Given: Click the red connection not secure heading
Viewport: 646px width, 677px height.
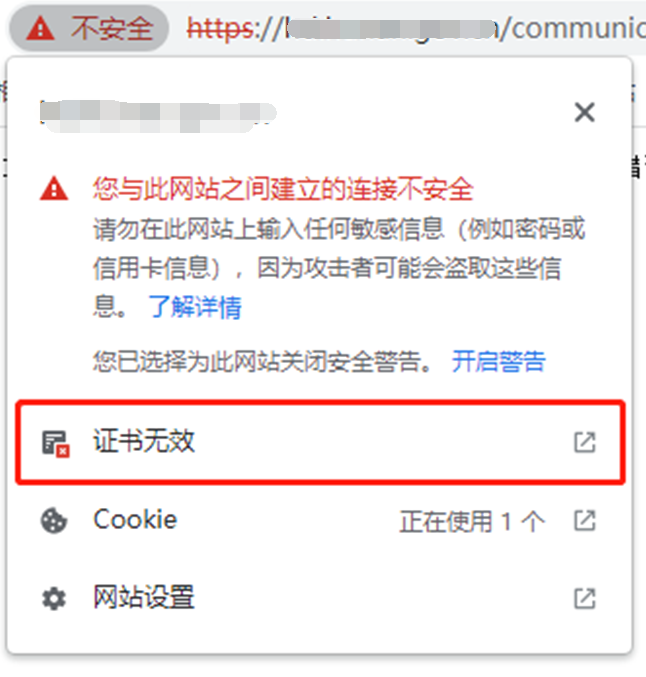Looking at the screenshot, I should point(283,189).
